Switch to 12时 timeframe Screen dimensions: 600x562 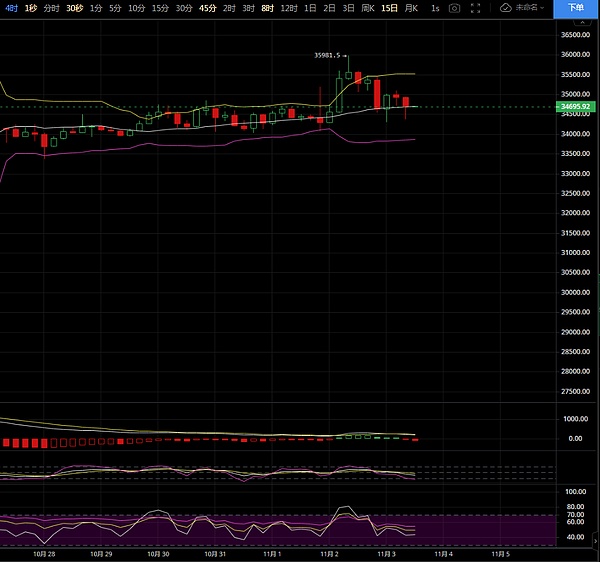click(289, 8)
